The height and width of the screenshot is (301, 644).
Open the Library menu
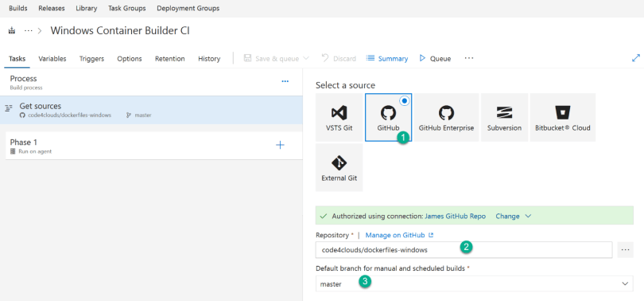[87, 8]
